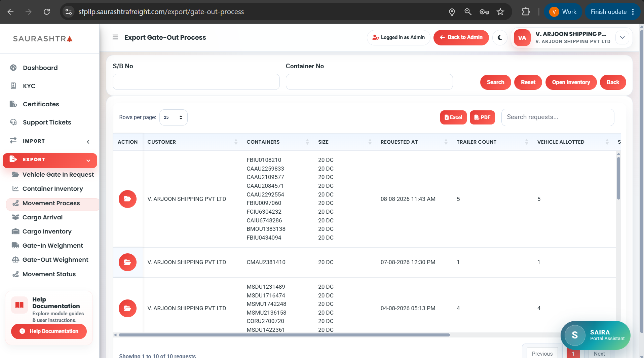Click the red Help Documentation button
644x358 pixels.
tap(49, 331)
